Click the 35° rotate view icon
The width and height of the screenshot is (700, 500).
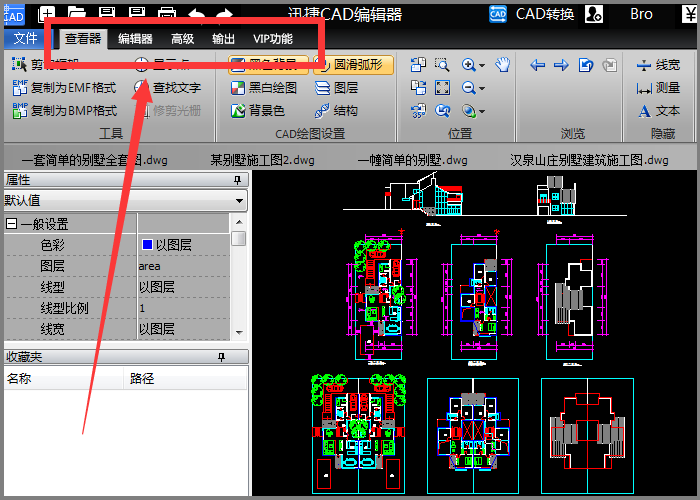click(x=418, y=110)
